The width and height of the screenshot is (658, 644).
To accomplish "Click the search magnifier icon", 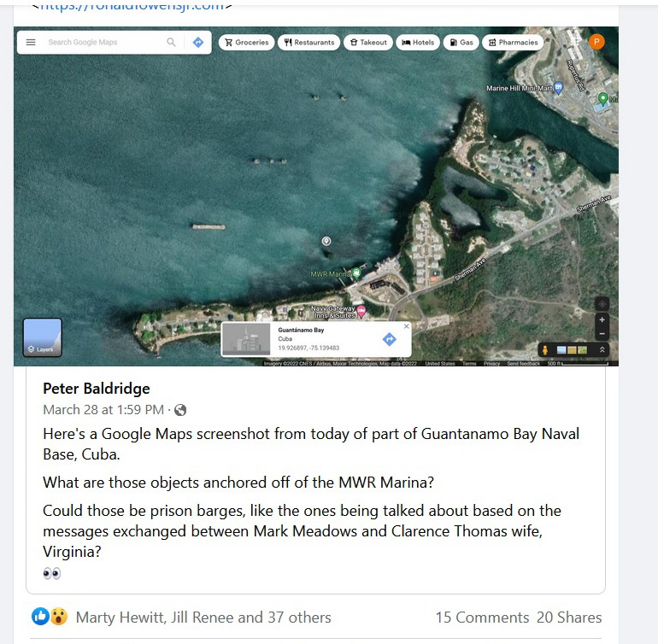I will tap(171, 43).
